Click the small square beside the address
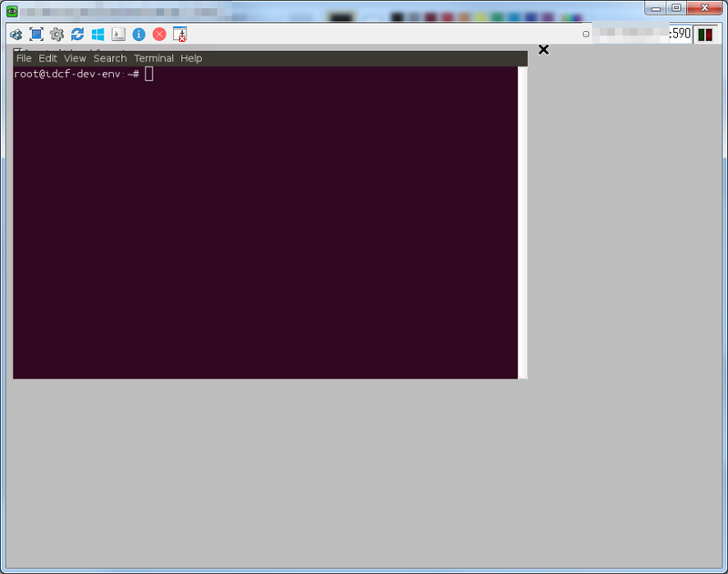 tap(585, 35)
